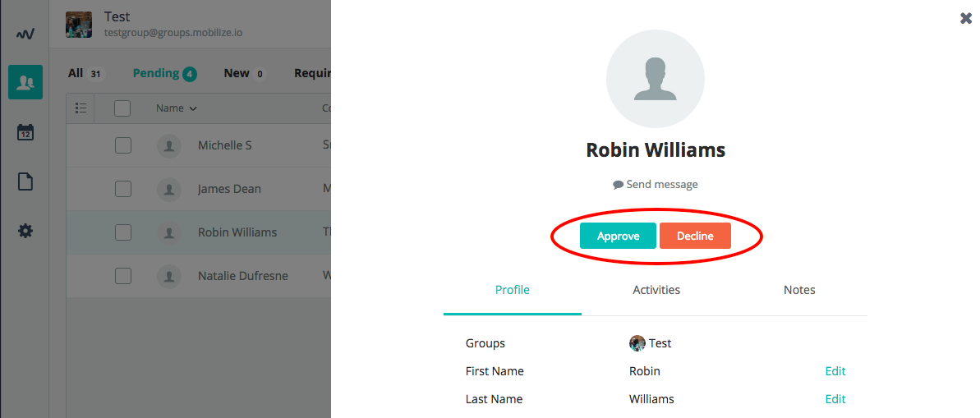
Task: Decline Robin Williams' request
Action: 695,236
